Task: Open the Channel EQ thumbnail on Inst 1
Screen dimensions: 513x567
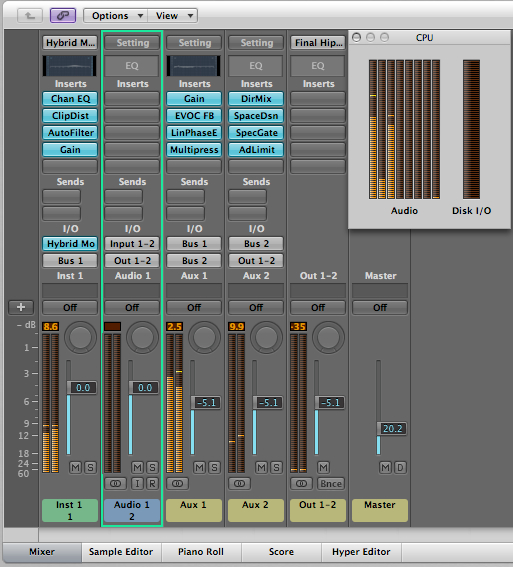Action: click(x=70, y=66)
